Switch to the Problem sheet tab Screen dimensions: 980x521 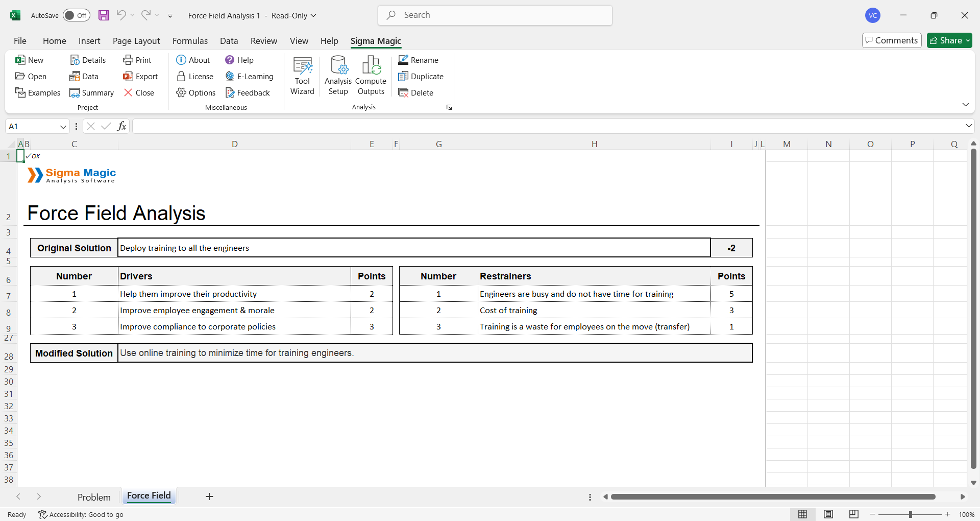pos(94,497)
